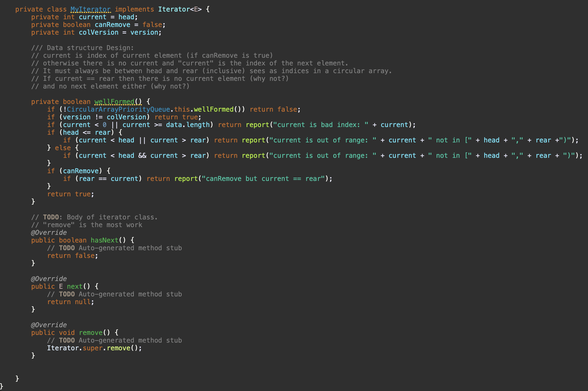Click the "if (canRemove) {" line
Screen dimensions: 588x391
[x=79, y=171]
